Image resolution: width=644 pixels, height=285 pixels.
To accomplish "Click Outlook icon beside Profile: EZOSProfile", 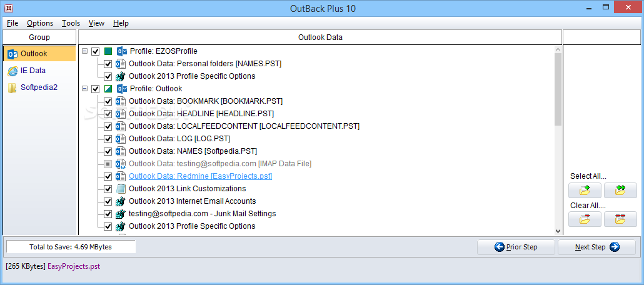I will (x=122, y=51).
